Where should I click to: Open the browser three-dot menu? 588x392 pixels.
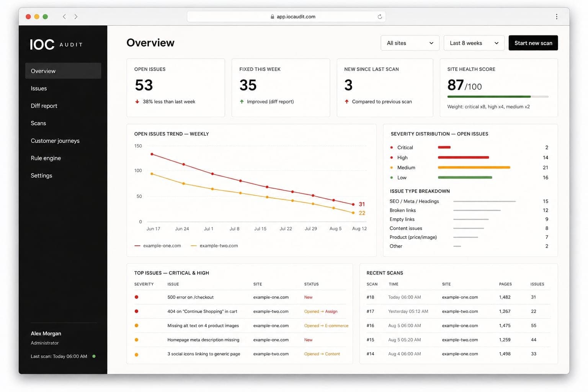pos(556,16)
